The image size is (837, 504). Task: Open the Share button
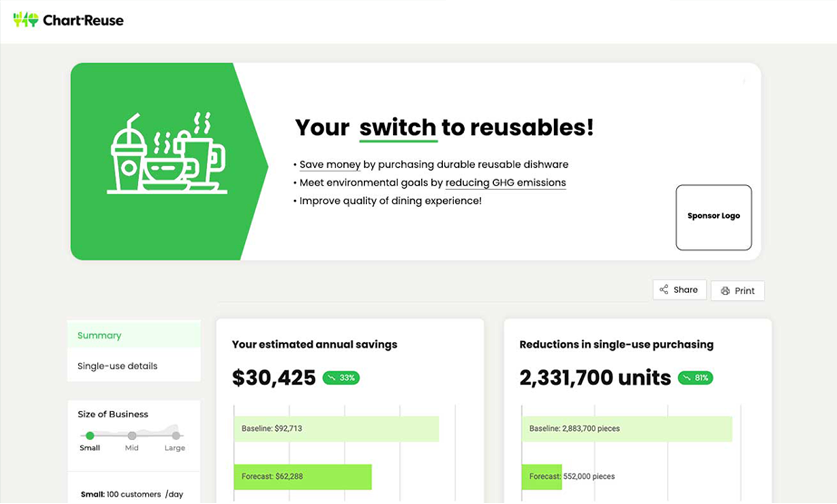[x=679, y=290]
